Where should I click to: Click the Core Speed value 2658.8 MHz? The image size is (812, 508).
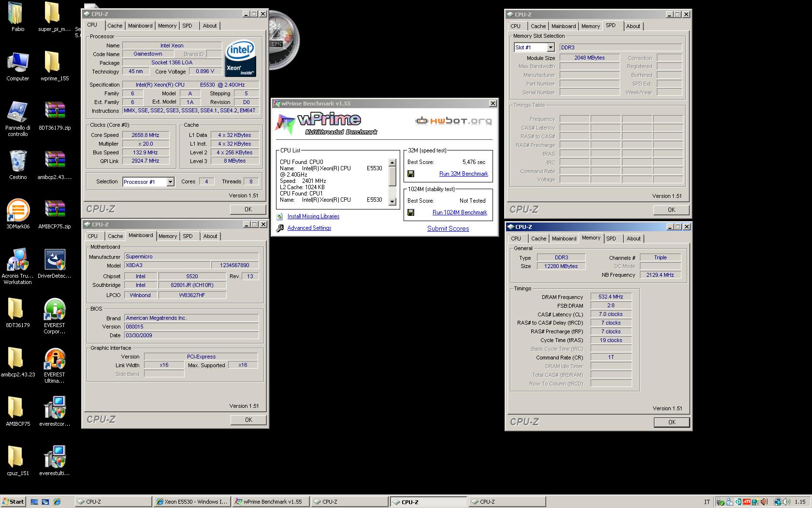(x=145, y=135)
